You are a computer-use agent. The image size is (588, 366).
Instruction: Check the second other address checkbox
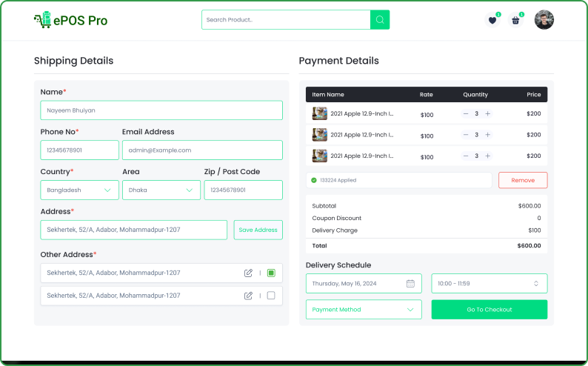click(271, 296)
